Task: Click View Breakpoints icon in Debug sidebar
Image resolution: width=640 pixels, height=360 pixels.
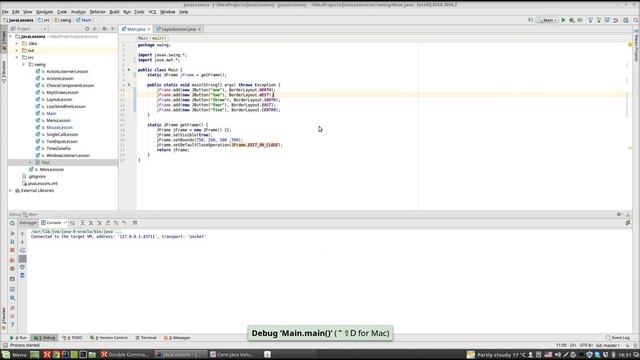Action: pos(12,260)
